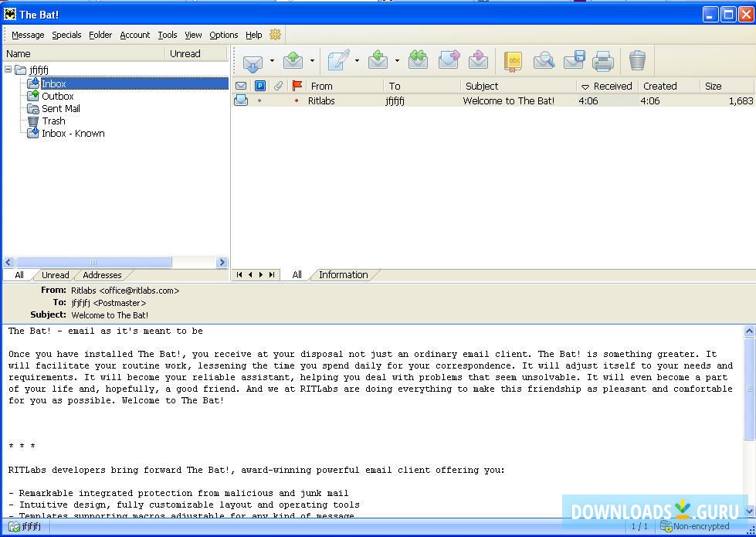Click the Save message floppy icon
The height and width of the screenshot is (537, 756).
[x=574, y=61]
